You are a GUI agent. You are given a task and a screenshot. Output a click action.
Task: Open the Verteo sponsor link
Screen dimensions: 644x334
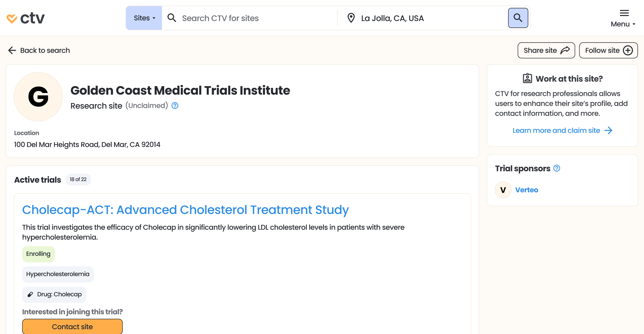pyautogui.click(x=527, y=190)
